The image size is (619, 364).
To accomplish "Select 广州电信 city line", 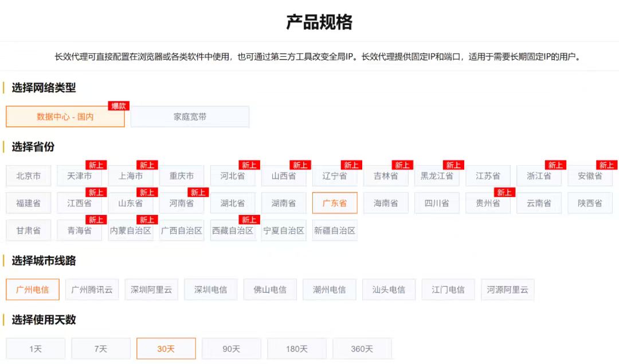I will (32, 289).
